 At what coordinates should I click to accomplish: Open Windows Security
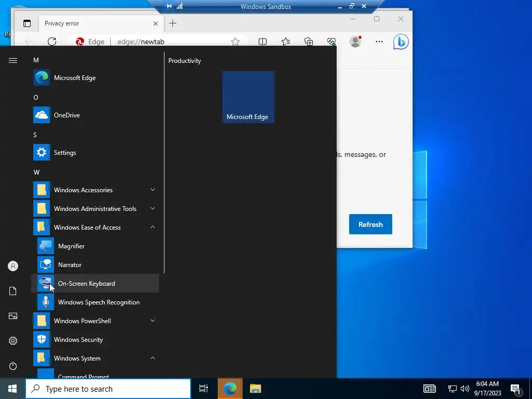(96, 340)
